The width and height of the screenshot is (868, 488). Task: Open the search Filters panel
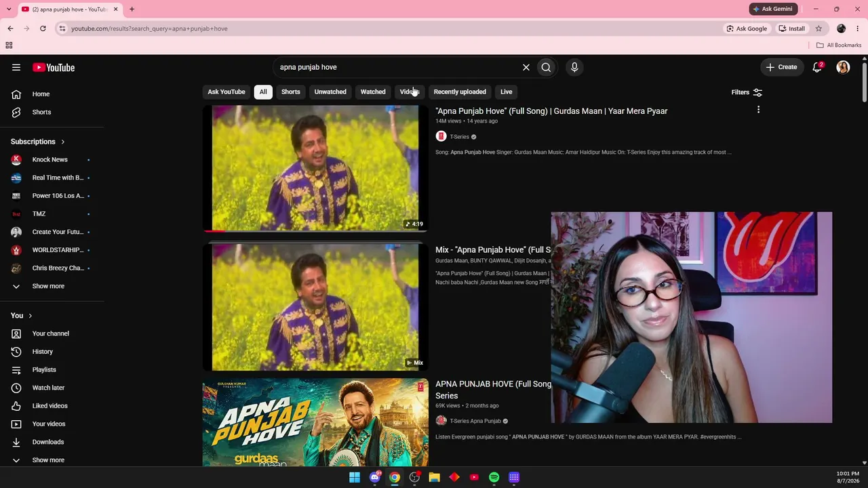coord(747,92)
